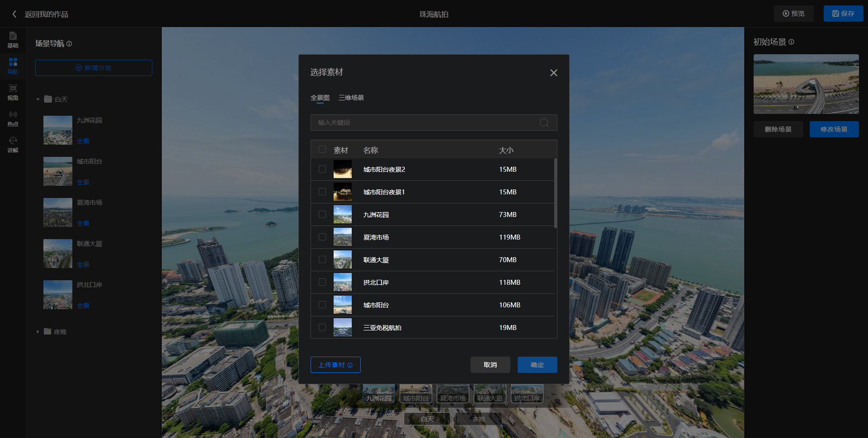Click the search magnifier icon in dialog
This screenshot has height=438, width=868.
[544, 122]
